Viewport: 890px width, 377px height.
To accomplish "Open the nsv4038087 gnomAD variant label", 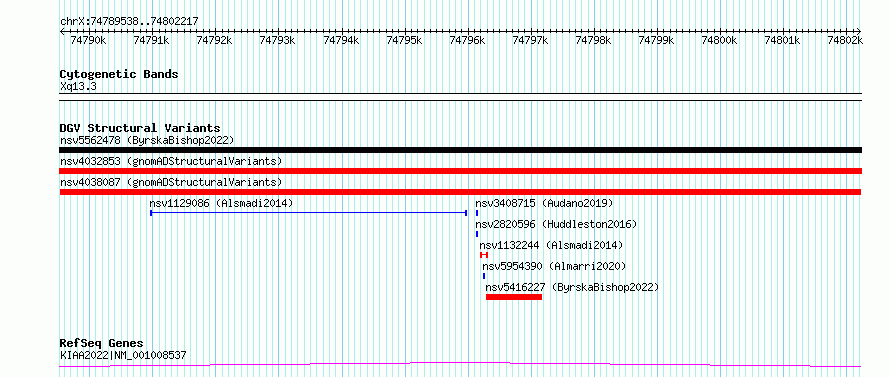I will point(171,182).
